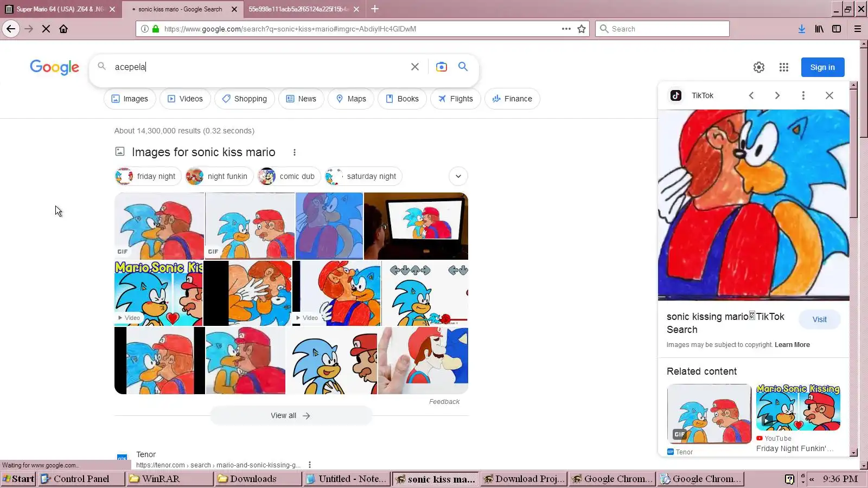View site information icon in address bar
Screen dimensions: 868x488
coord(145,29)
